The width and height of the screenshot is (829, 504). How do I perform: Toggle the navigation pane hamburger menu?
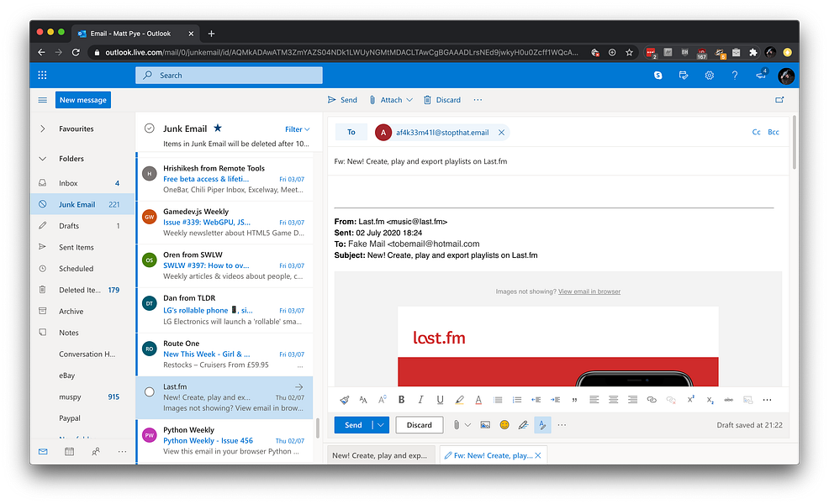[x=43, y=100]
